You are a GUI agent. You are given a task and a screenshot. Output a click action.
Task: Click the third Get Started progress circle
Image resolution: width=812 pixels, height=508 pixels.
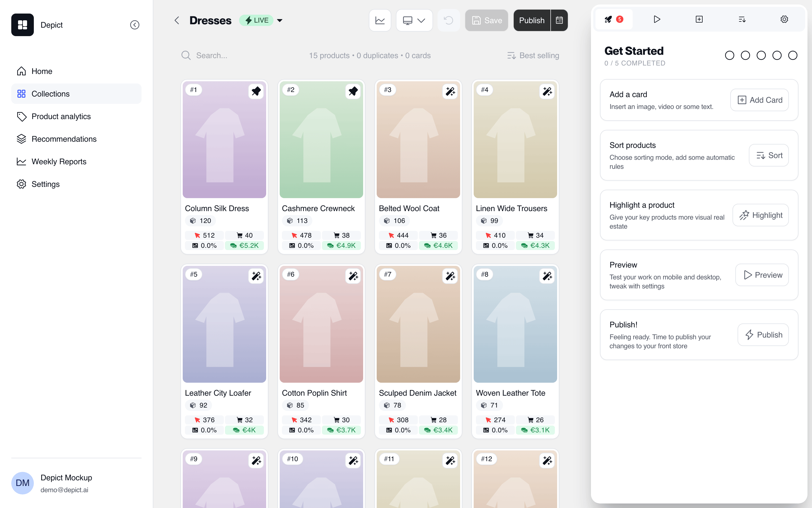click(x=761, y=55)
